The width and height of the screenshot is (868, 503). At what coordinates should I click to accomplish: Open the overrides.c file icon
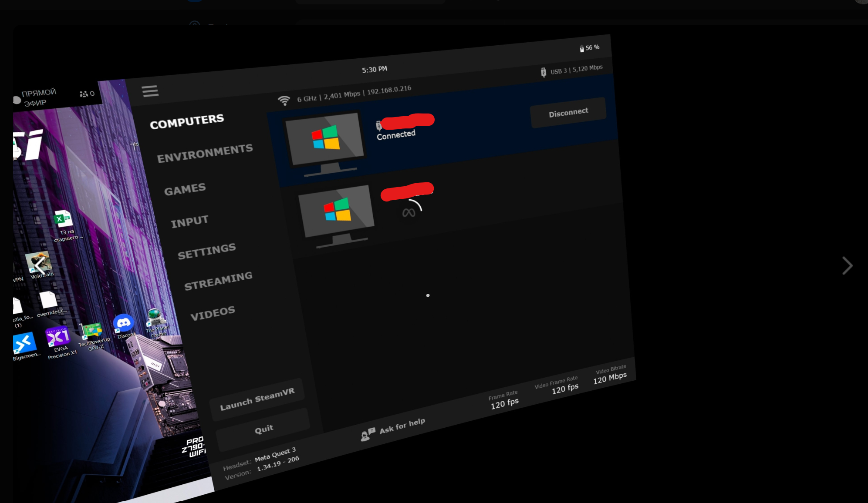[48, 300]
